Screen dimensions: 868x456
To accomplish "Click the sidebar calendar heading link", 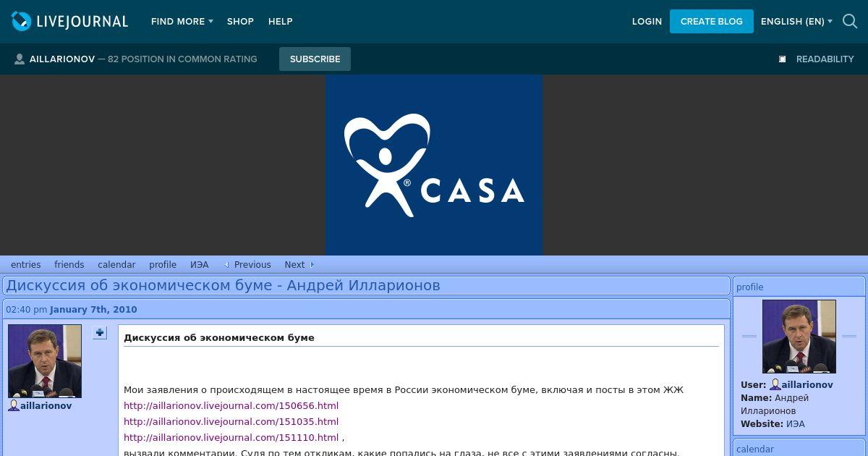I will 755,449.
